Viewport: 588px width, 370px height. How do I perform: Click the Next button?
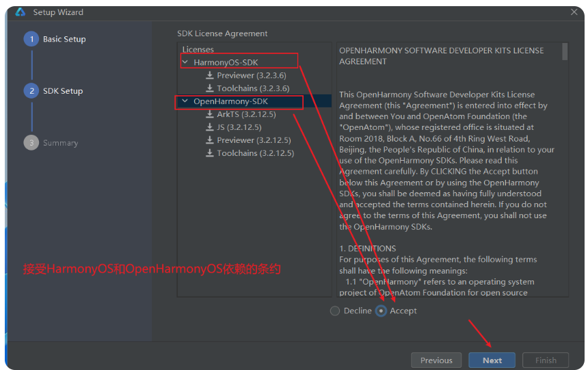(x=492, y=360)
